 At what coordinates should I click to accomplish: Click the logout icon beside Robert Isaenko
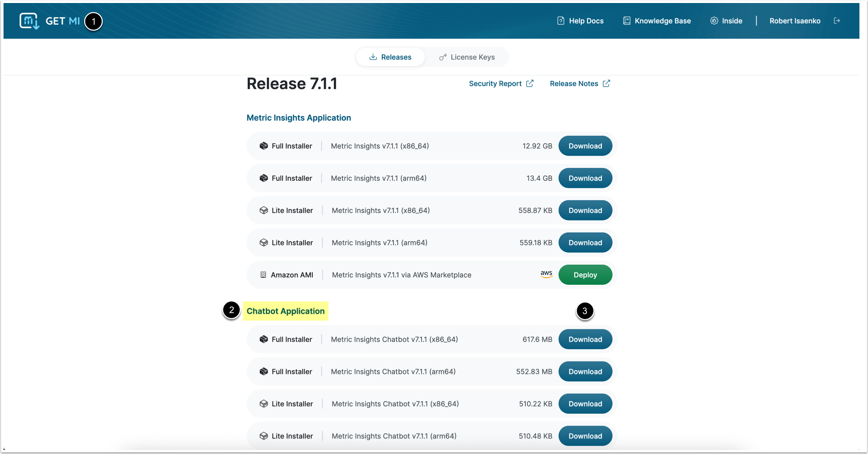(x=837, y=21)
